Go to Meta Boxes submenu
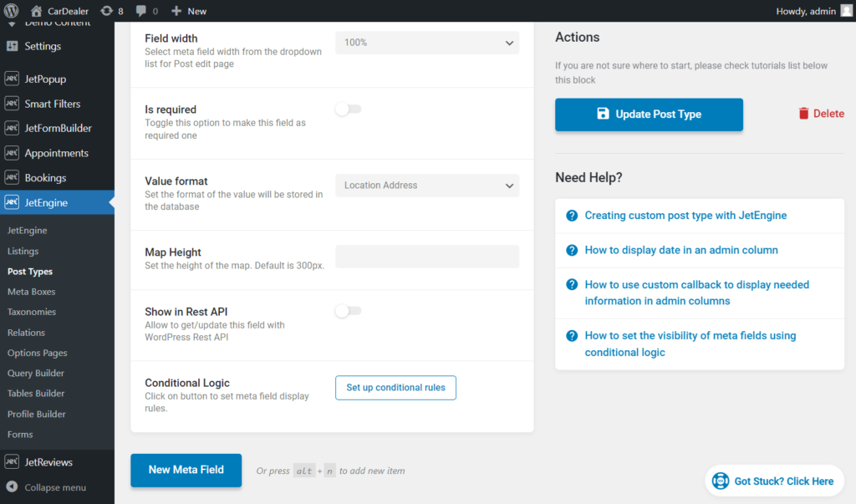The width and height of the screenshot is (856, 504). pos(31,292)
